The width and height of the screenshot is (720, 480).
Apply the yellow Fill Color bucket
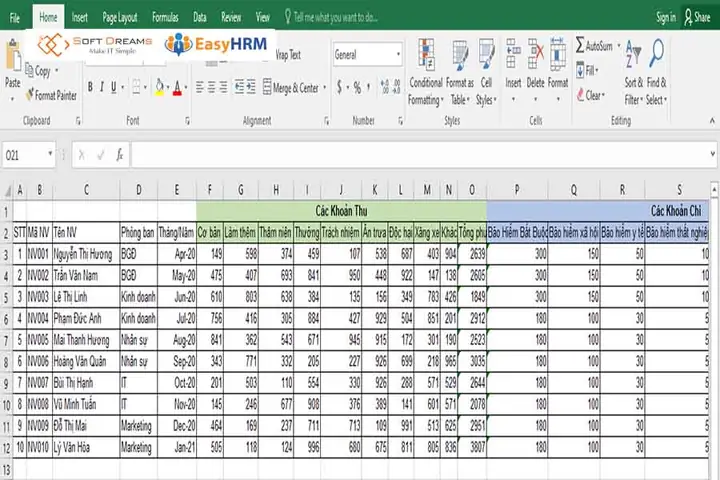pos(159,87)
